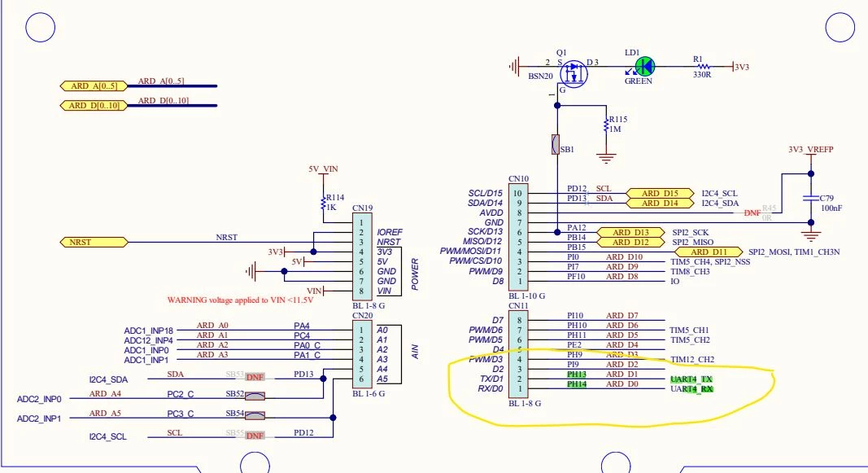Click the CN20 analog connector designator
868x473 pixels.
coord(362,316)
